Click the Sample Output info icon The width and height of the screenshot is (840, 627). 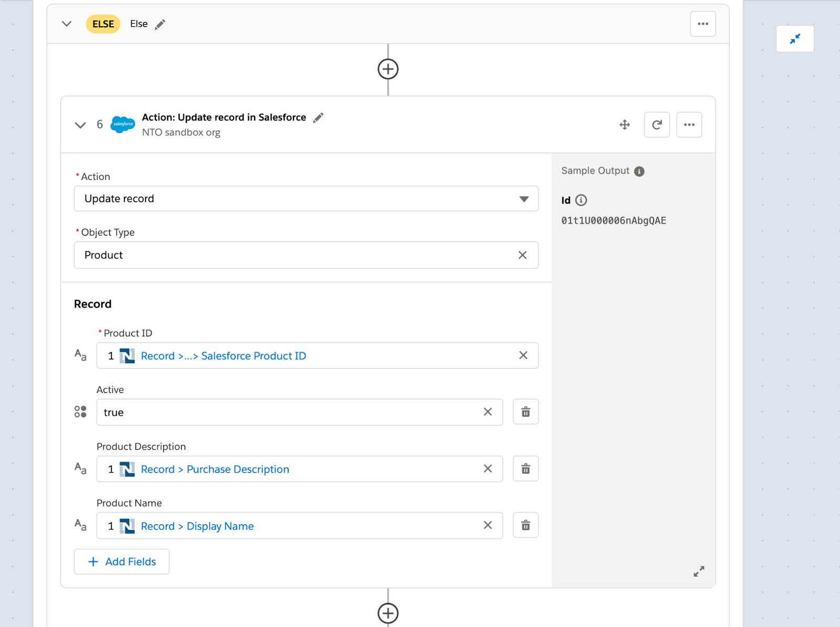coord(639,171)
